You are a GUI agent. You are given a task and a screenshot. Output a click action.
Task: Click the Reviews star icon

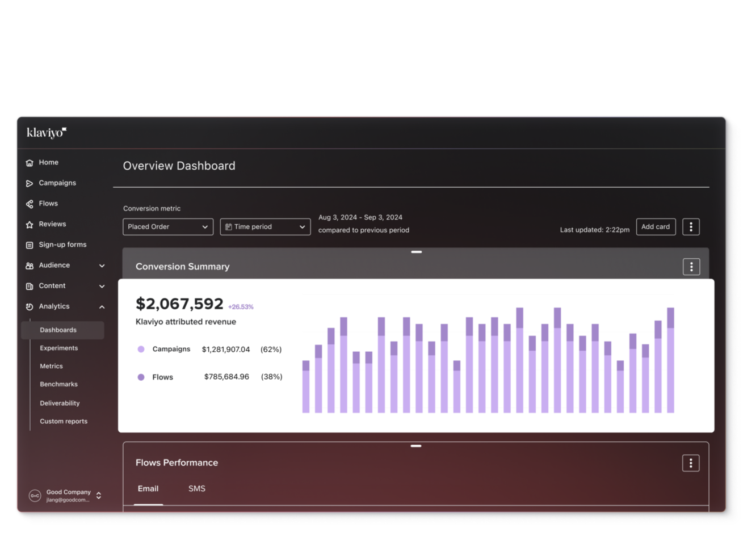(30, 225)
